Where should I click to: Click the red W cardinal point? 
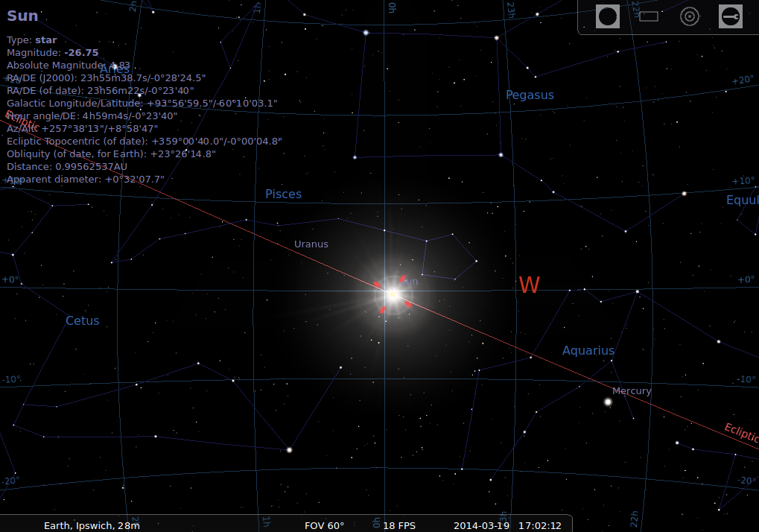[529, 285]
